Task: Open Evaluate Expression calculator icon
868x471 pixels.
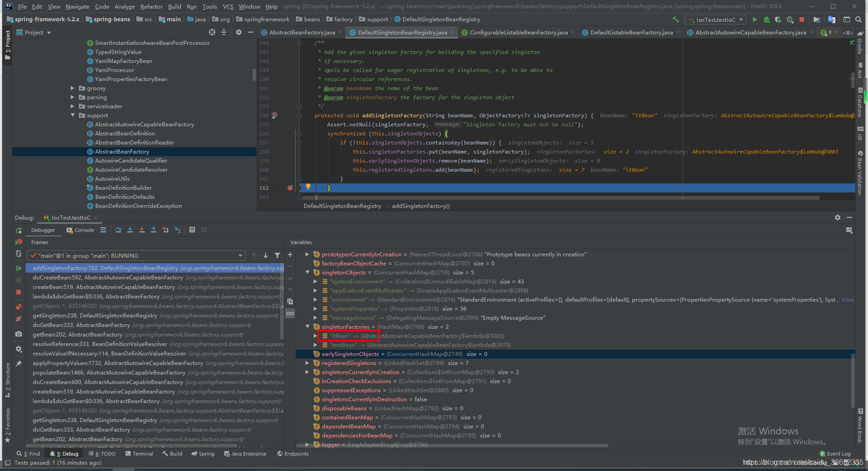Action: [192, 230]
